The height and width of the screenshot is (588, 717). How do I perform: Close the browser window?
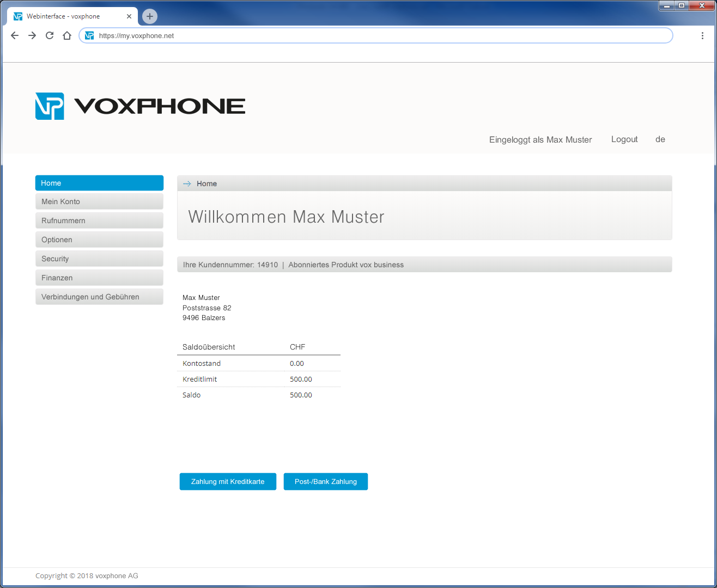coord(701,5)
